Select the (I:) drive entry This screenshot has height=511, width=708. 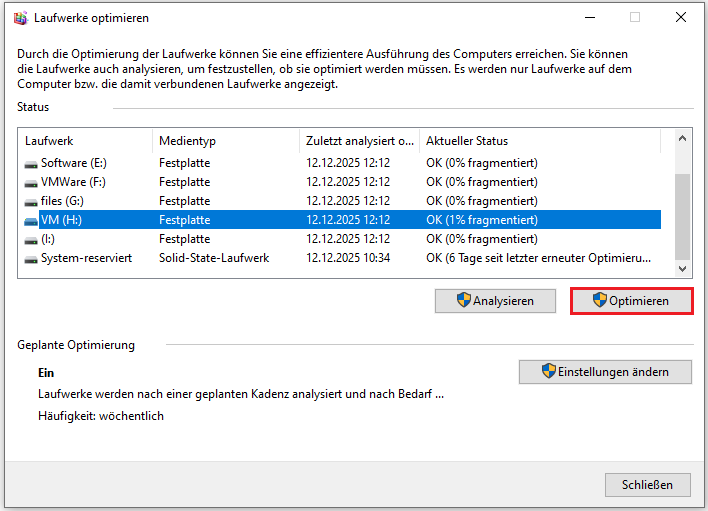click(x=48, y=239)
